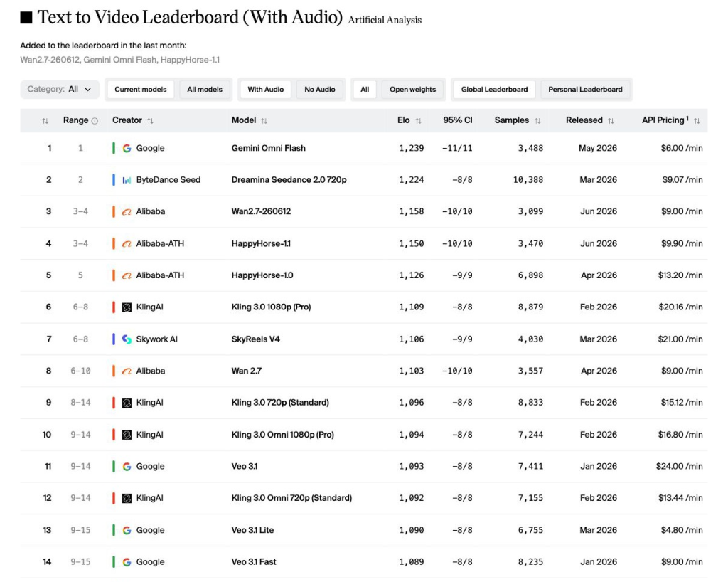Click the Veo 3.1 Fast model name

(254, 562)
